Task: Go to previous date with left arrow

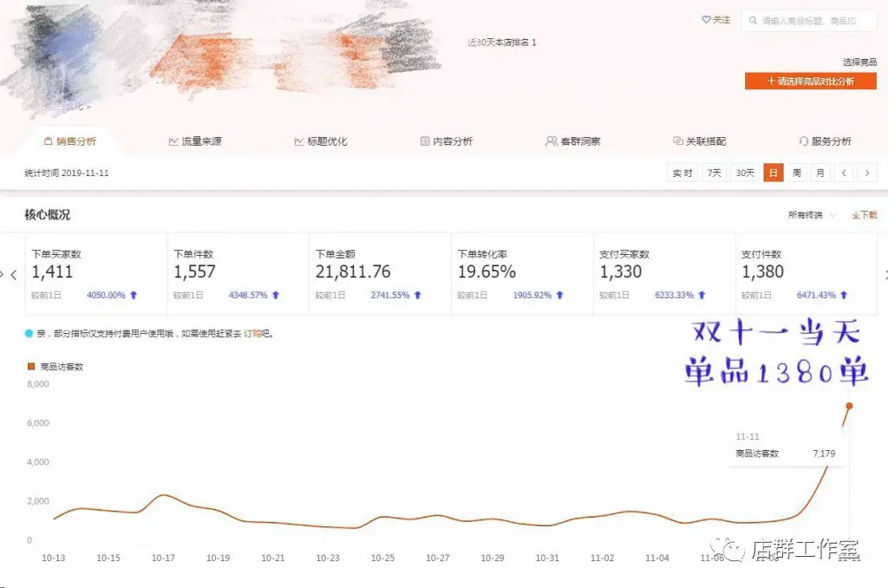Action: click(844, 173)
